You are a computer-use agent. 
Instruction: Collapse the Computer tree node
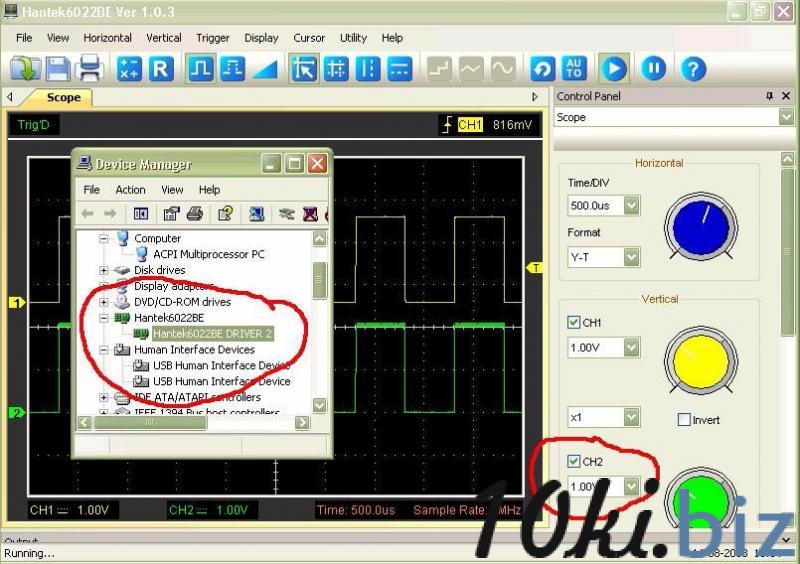click(x=104, y=238)
